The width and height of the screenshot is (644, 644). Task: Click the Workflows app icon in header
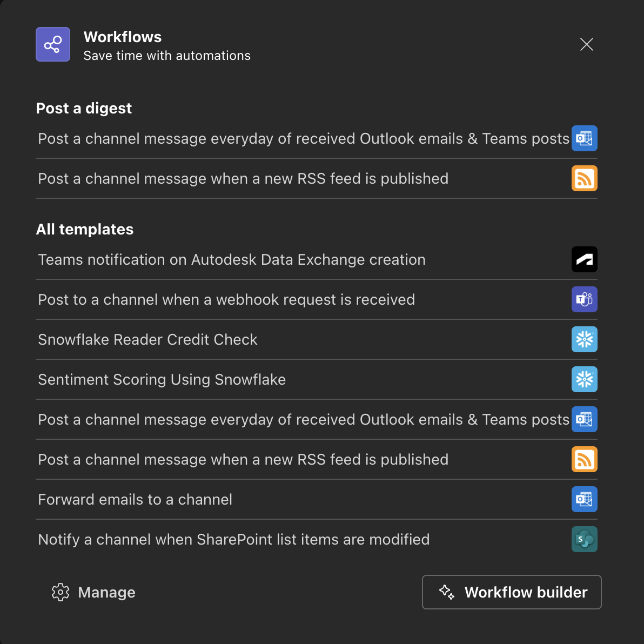[x=53, y=44]
